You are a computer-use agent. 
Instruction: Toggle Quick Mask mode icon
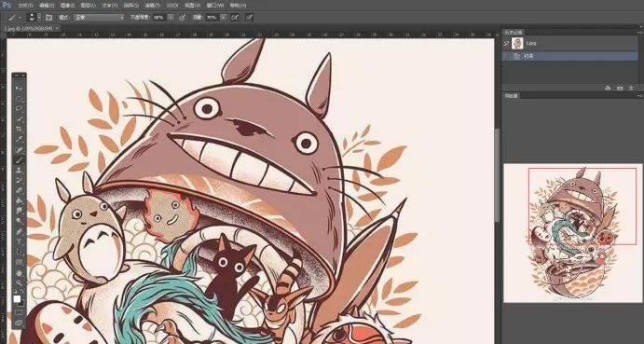pos(19,312)
